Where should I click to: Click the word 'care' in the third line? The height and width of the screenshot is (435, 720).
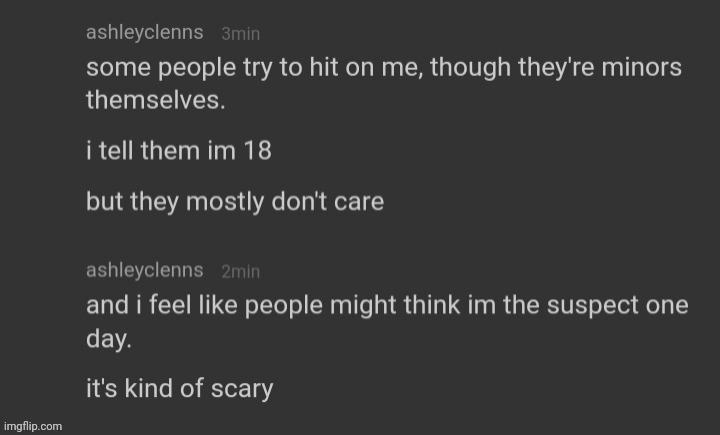pos(359,202)
